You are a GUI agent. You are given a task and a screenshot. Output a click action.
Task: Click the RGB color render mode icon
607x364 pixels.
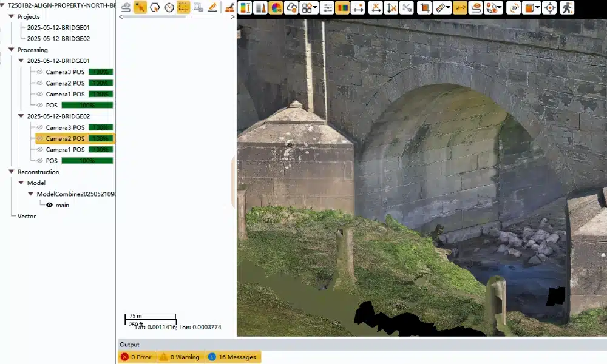coord(276,8)
